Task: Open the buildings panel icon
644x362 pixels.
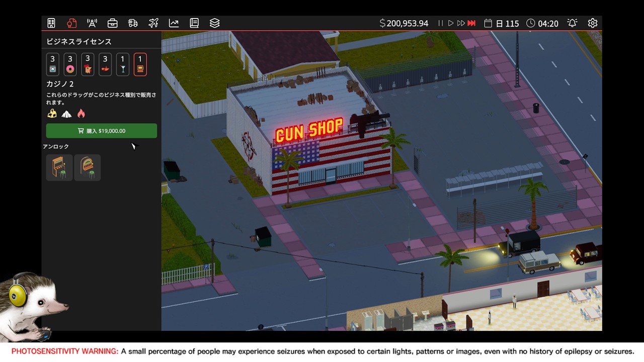Action: coord(51,23)
